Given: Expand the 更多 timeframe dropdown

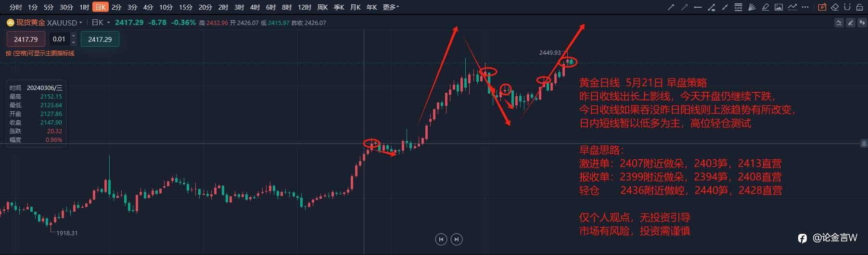Looking at the screenshot, I should coord(391,7).
